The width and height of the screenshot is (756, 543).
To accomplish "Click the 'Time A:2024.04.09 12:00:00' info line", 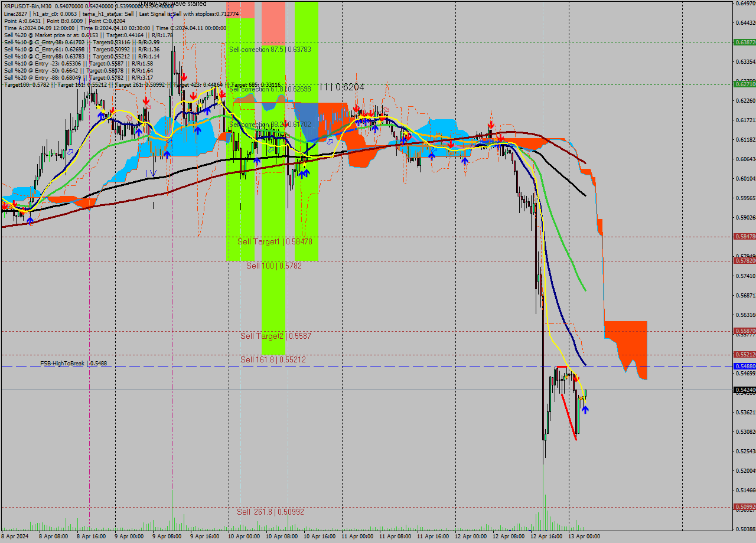I will (115, 28).
